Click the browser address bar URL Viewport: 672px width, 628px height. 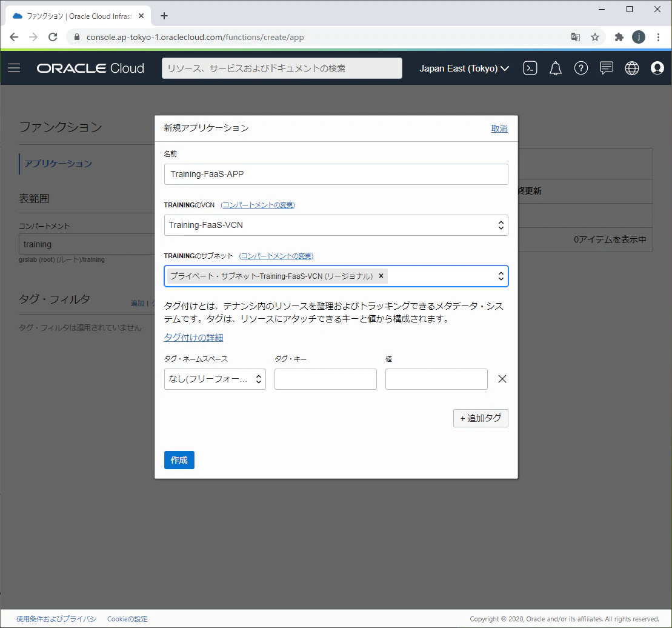pyautogui.click(x=195, y=37)
